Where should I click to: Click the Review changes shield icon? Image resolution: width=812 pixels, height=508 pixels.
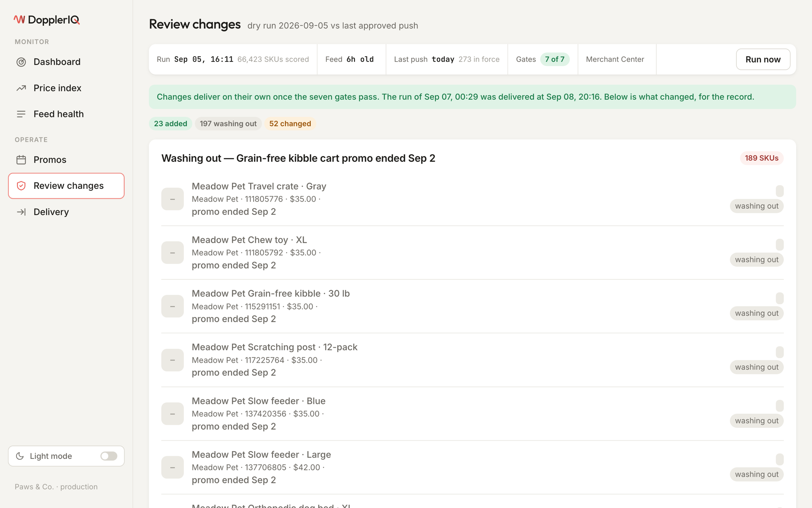[x=21, y=186]
